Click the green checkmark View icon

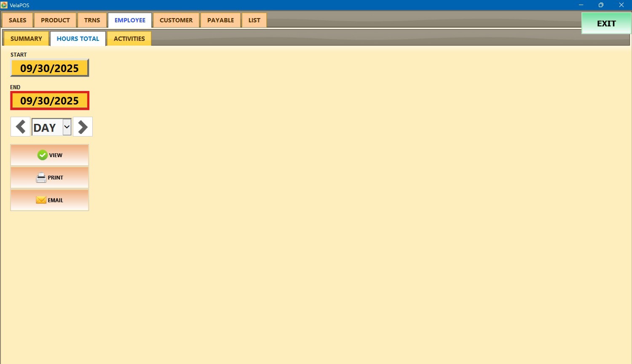coord(43,155)
